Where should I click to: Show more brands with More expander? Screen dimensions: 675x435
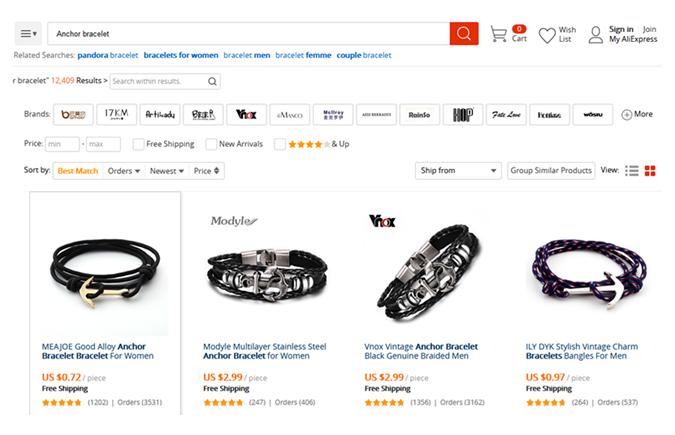click(637, 114)
